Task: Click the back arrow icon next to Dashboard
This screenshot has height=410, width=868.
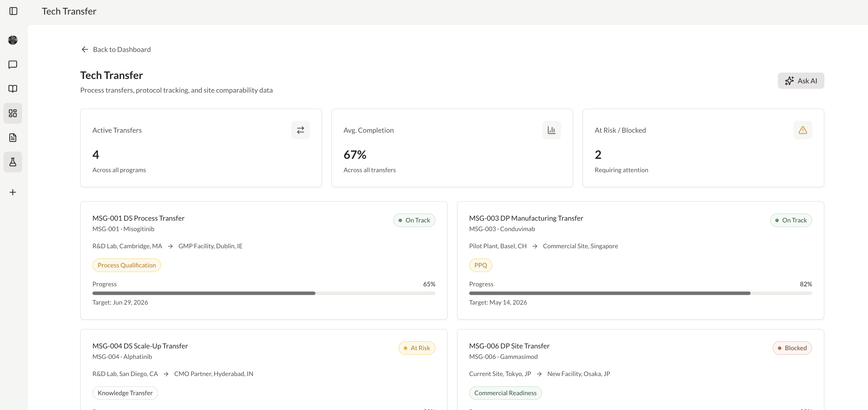Action: (85, 49)
